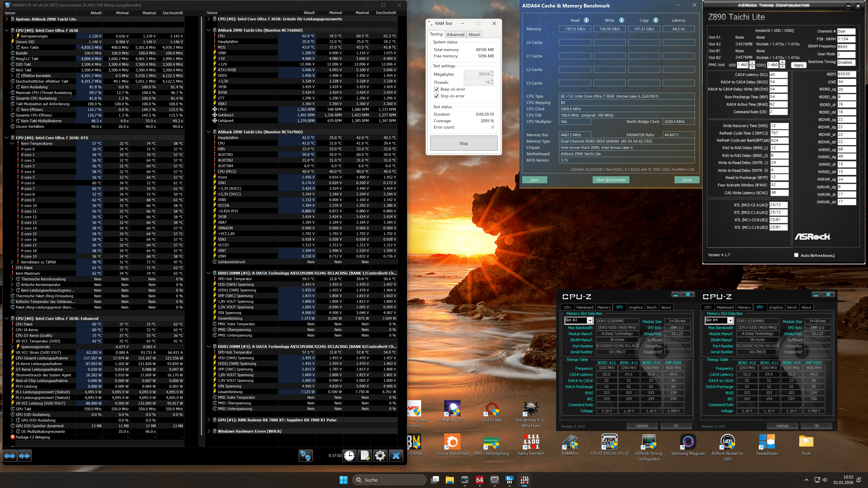Open HWiNFO remote network monitoring icon
The image size is (868, 488).
[x=305, y=456]
